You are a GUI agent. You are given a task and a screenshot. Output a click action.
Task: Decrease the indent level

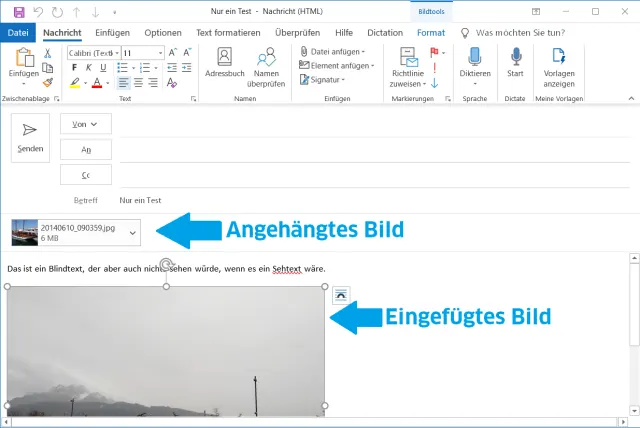click(x=172, y=68)
